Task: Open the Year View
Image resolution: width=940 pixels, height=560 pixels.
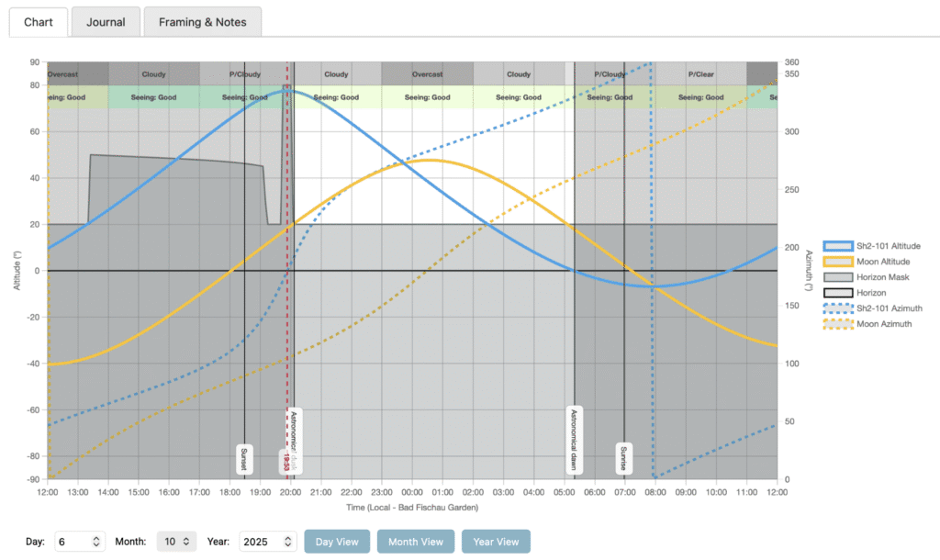Action: click(496, 542)
